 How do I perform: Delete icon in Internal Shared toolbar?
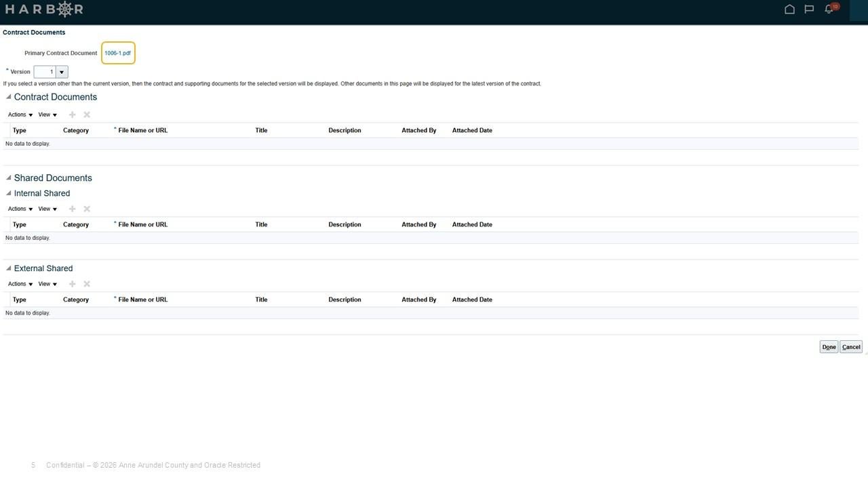pyautogui.click(x=87, y=209)
